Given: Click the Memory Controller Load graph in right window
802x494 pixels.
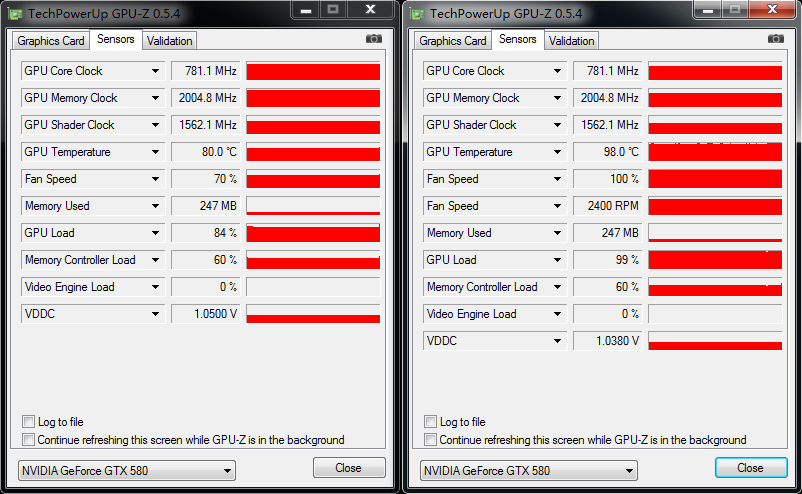Looking at the screenshot, I should pyautogui.click(x=715, y=287).
